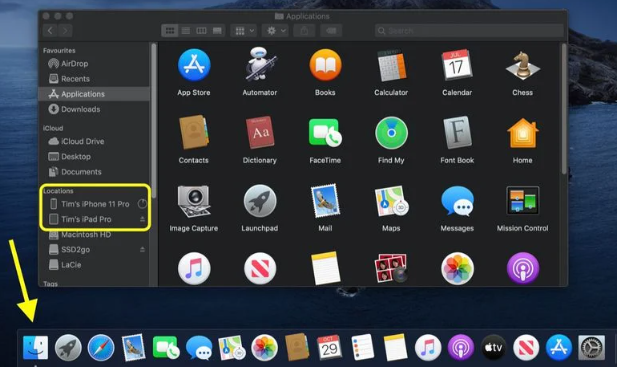Eject the SSD2go drive

coord(142,249)
